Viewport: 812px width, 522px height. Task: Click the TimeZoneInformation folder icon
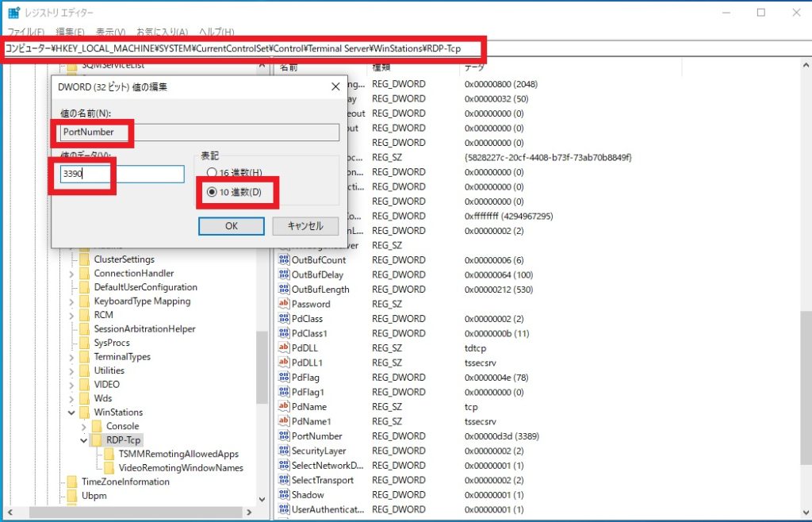click(x=73, y=482)
